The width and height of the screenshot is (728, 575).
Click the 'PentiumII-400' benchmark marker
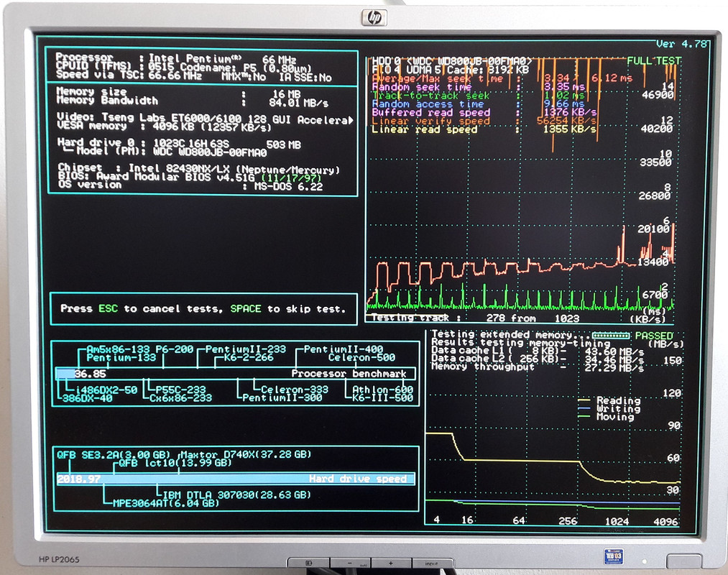(x=343, y=349)
